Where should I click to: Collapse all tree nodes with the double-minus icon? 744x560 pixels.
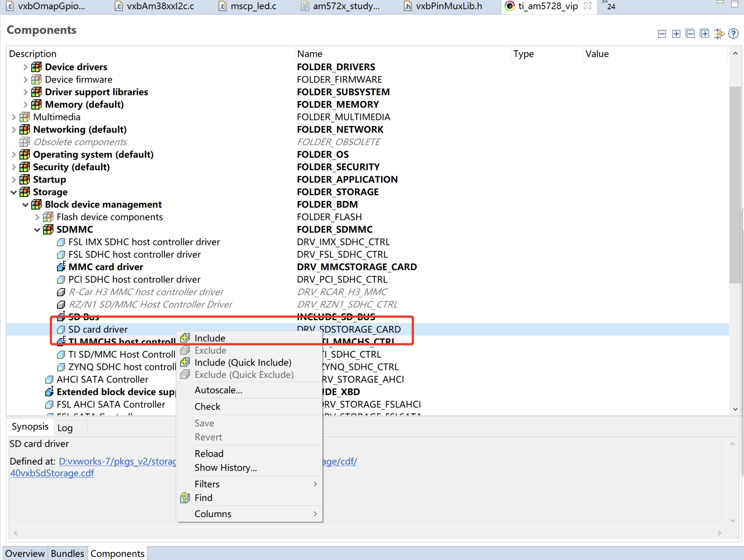[x=690, y=34]
